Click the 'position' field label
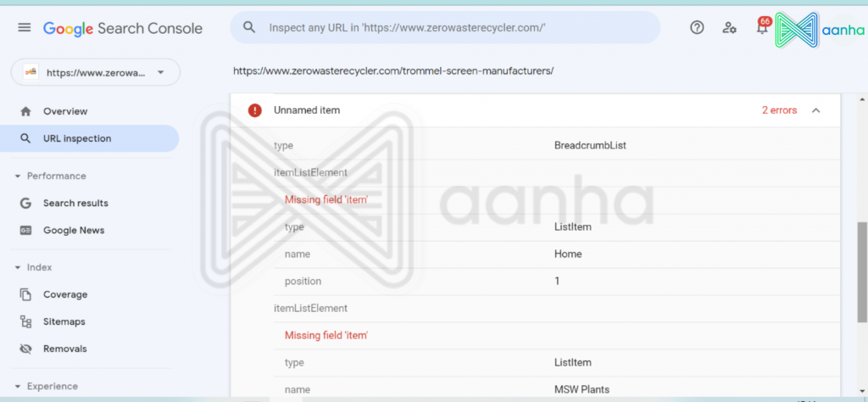 [x=303, y=282]
